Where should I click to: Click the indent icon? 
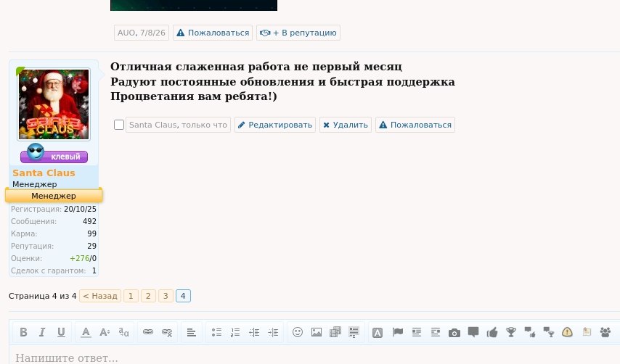point(273,332)
